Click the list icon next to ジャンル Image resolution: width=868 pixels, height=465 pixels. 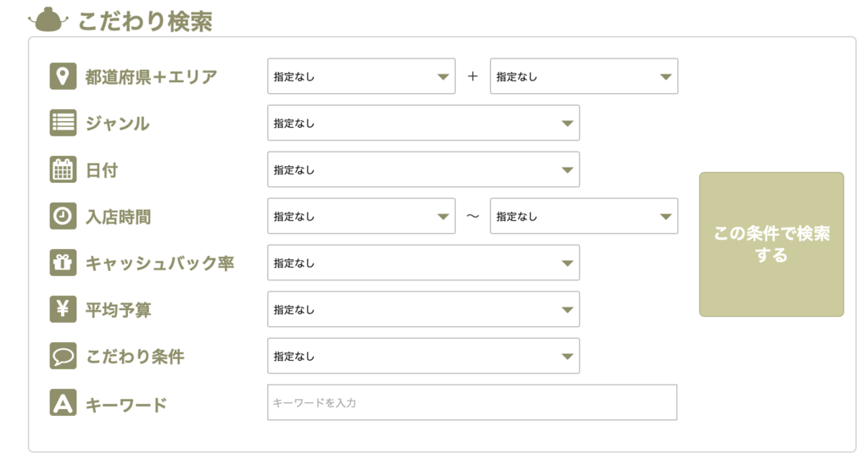pos(63,123)
